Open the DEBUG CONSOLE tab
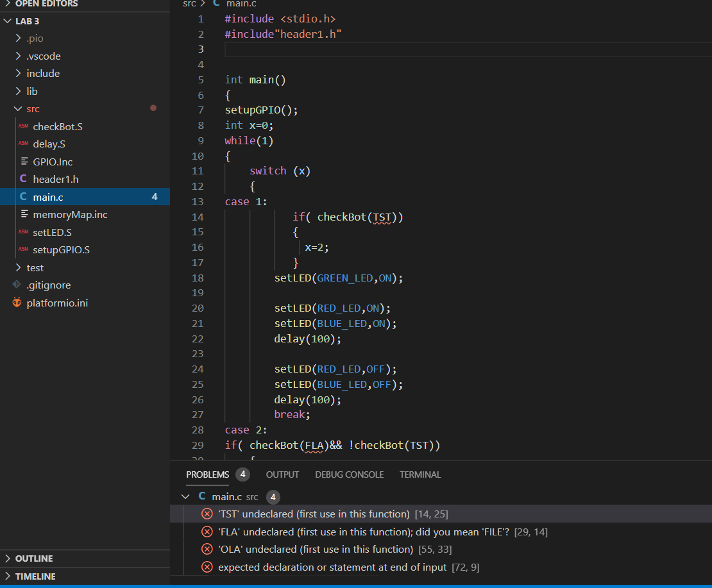Viewport: 712px width, 588px height. point(349,475)
